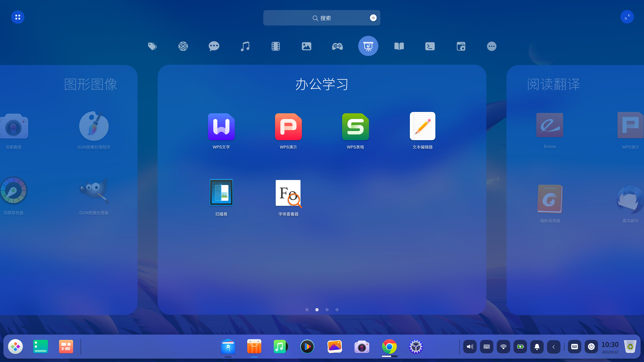Switch to the games category
This screenshot has height=362, width=644.
coord(337,46)
